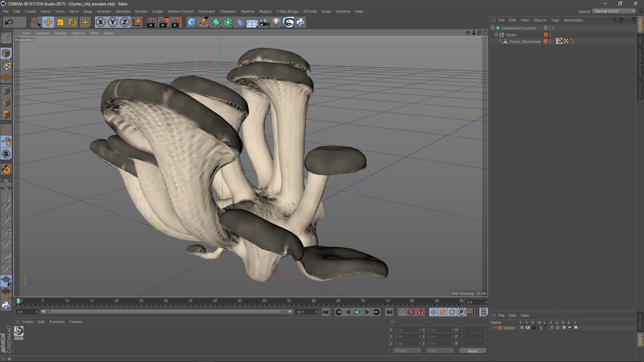Maximize viewport toggle icon
Screen dimensions: 644x362
[485, 33]
